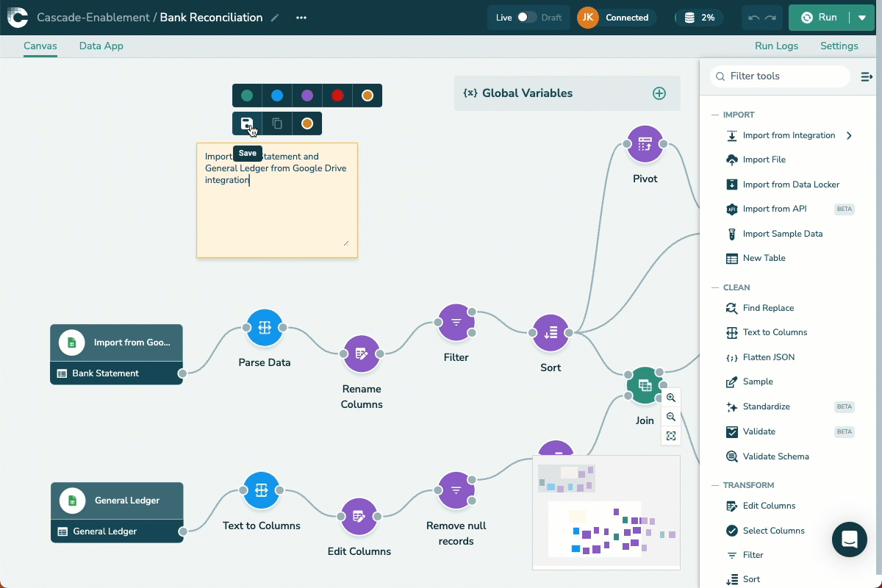Open the Run Logs tab
The image size is (882, 588).
(x=776, y=46)
